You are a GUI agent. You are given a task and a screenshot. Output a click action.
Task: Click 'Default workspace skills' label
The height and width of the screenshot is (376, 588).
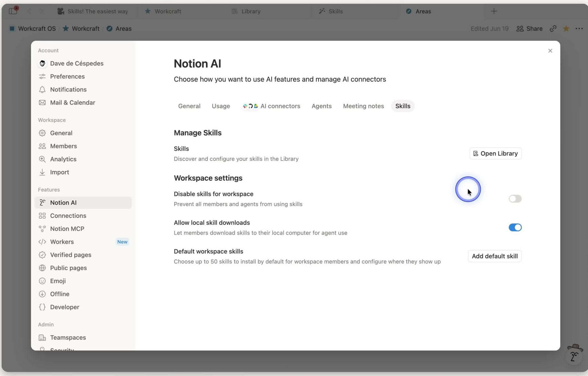[208, 251]
